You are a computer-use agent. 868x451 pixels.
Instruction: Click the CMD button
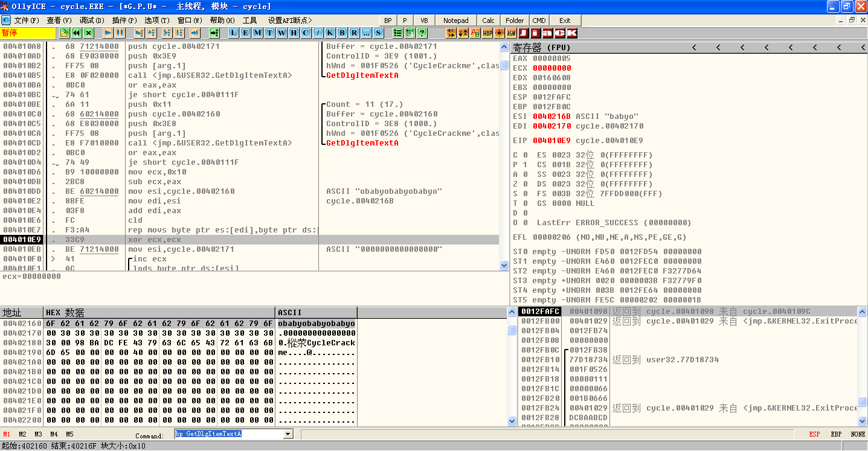539,21
